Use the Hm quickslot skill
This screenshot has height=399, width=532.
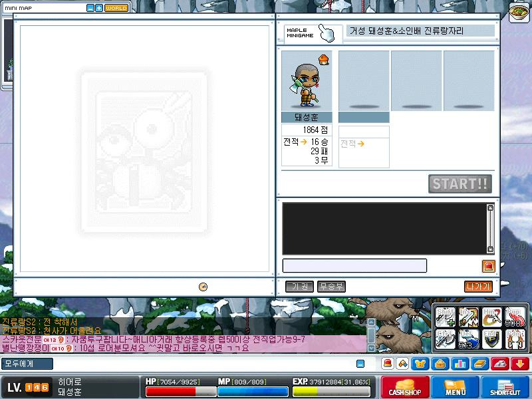(491, 317)
